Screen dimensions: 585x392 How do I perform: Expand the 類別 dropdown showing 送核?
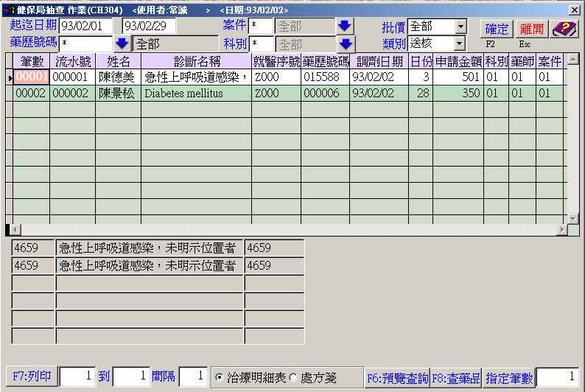coord(460,43)
